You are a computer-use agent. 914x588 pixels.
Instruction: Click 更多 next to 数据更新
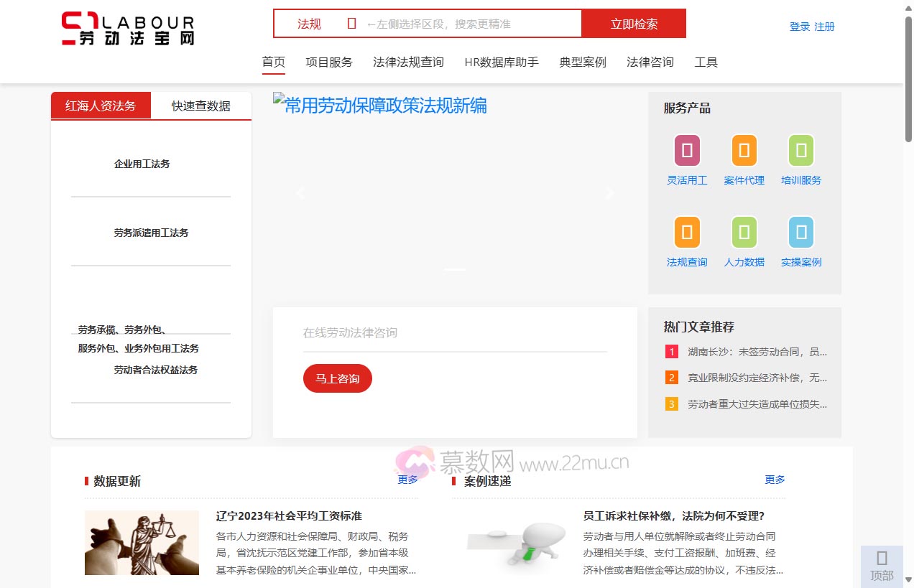(407, 480)
